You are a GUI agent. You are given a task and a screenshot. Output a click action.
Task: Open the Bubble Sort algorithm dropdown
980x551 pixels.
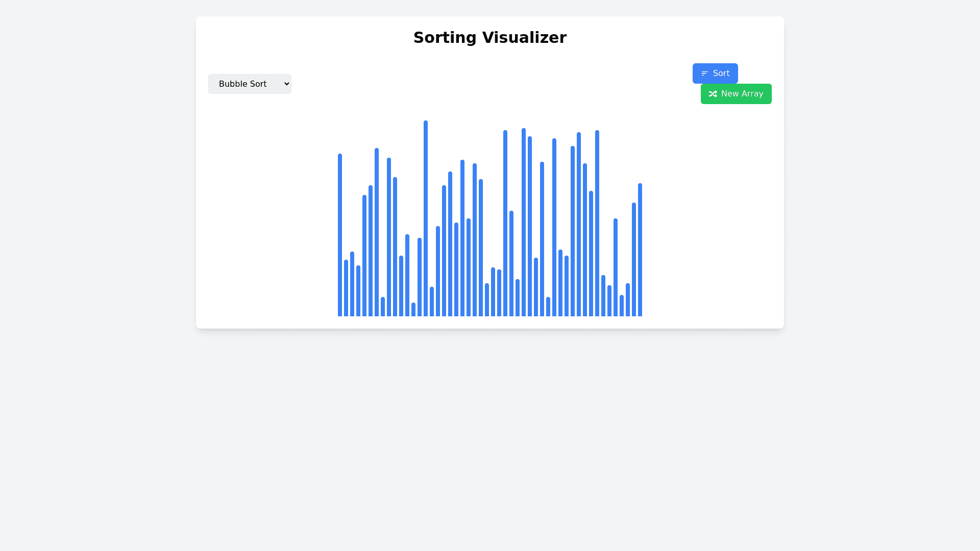pos(250,84)
